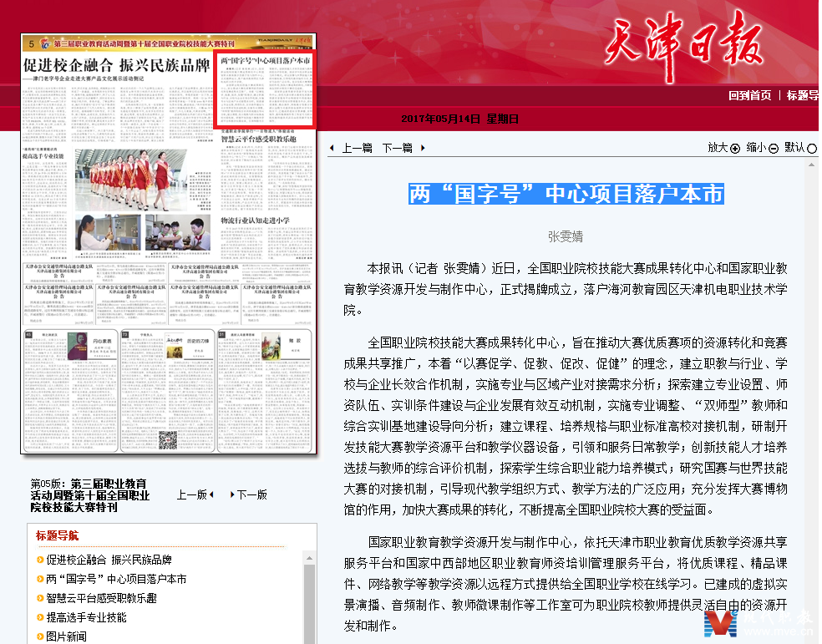Click the circle icon beside 默认

pos(811,149)
